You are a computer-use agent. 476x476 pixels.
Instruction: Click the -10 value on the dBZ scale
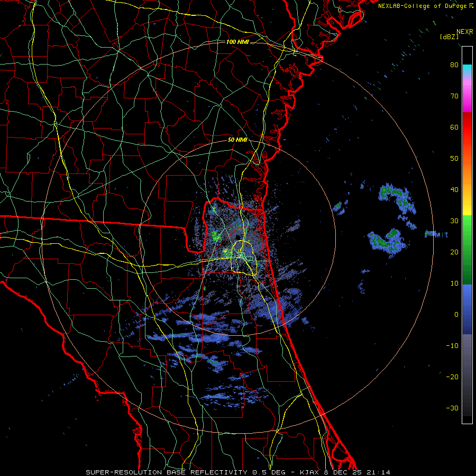[452, 346]
